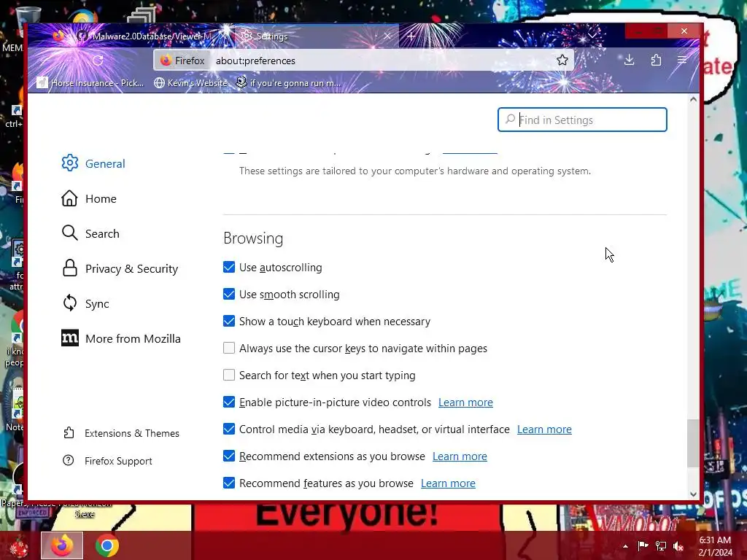Open the Start menu ornament button

point(19,545)
